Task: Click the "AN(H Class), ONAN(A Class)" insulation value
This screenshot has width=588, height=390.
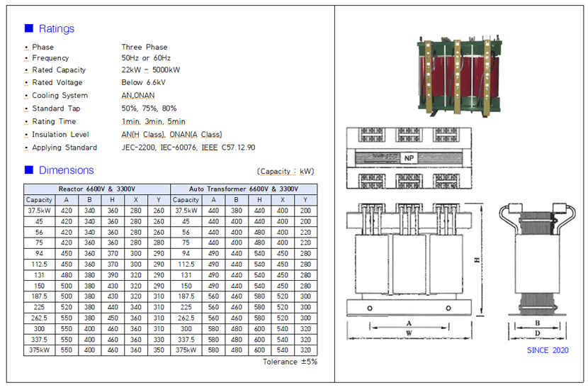Action: click(x=171, y=135)
